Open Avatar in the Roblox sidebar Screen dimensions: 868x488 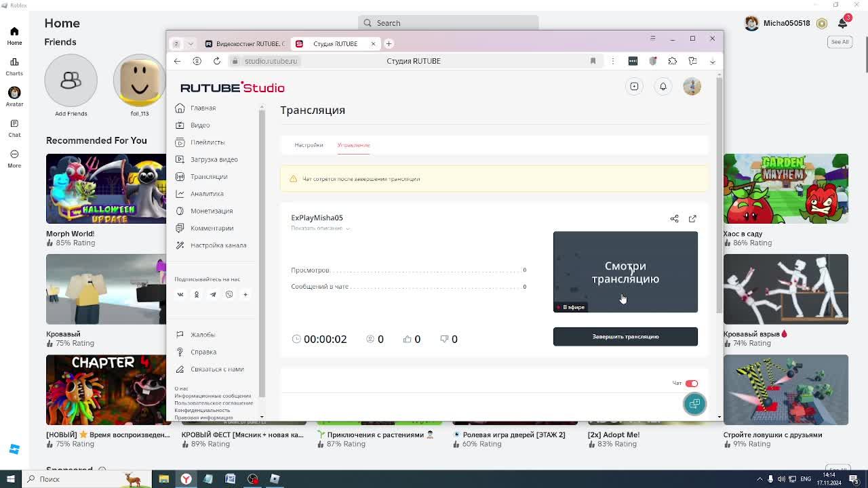point(14,96)
